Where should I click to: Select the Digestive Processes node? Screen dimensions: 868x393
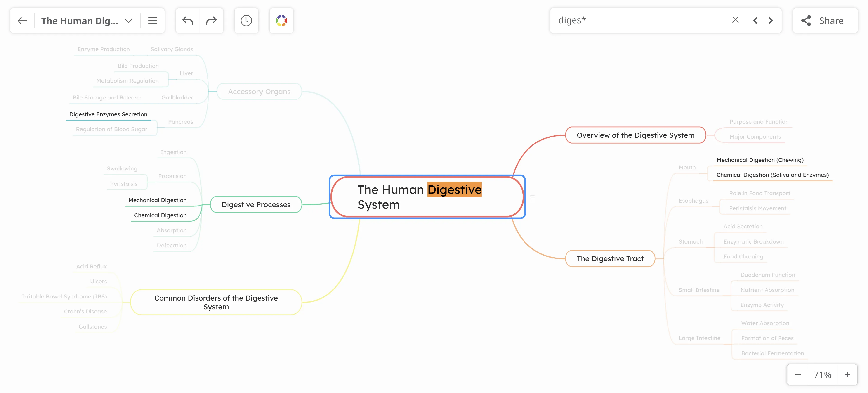tap(256, 205)
